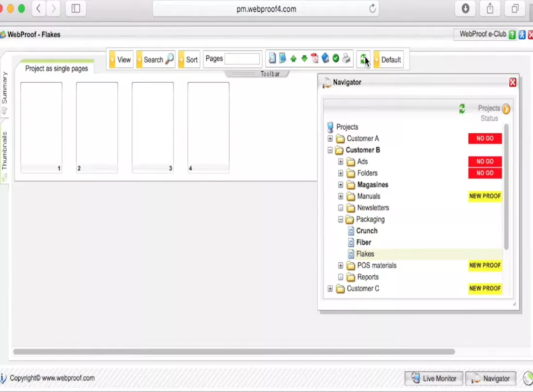
Task: Click the Projects root icon in Navigator
Action: tap(329, 127)
